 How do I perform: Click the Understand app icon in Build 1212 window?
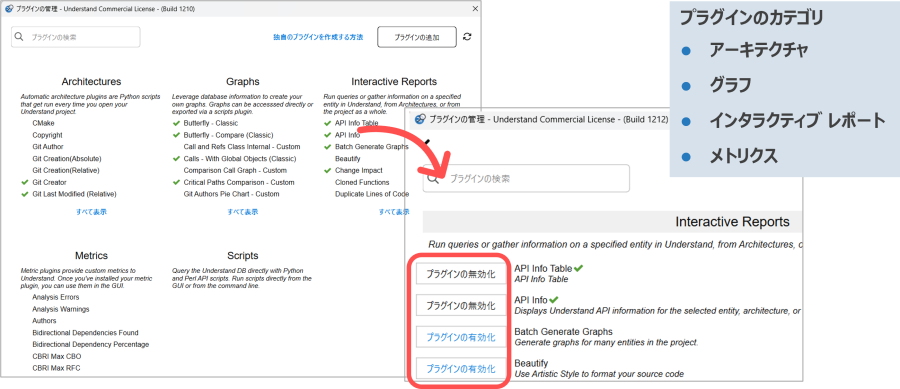click(x=420, y=119)
